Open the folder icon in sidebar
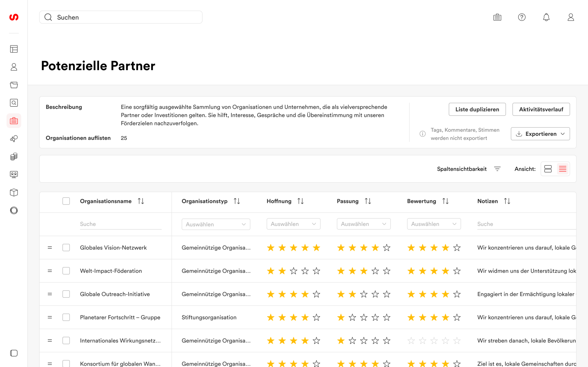This screenshot has width=588, height=367. click(x=14, y=85)
